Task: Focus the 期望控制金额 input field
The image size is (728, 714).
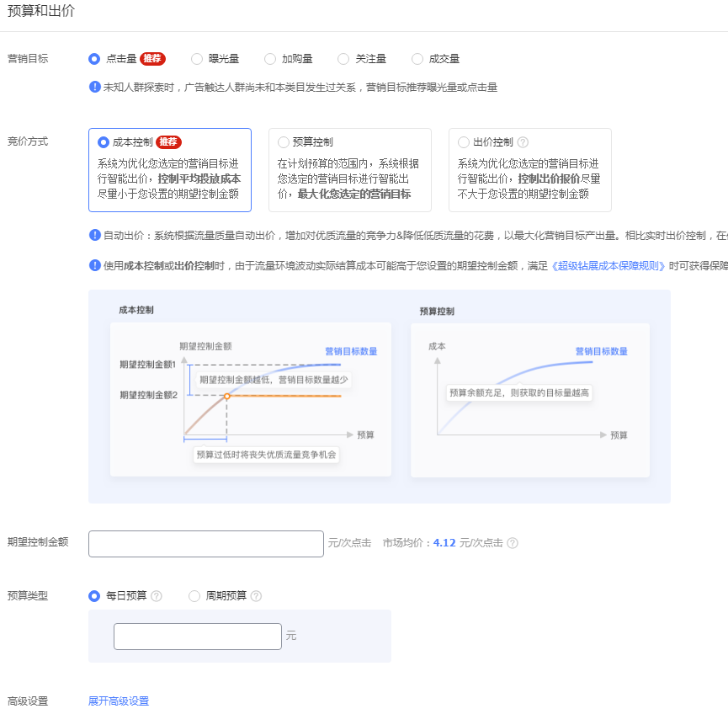Action: tap(206, 544)
